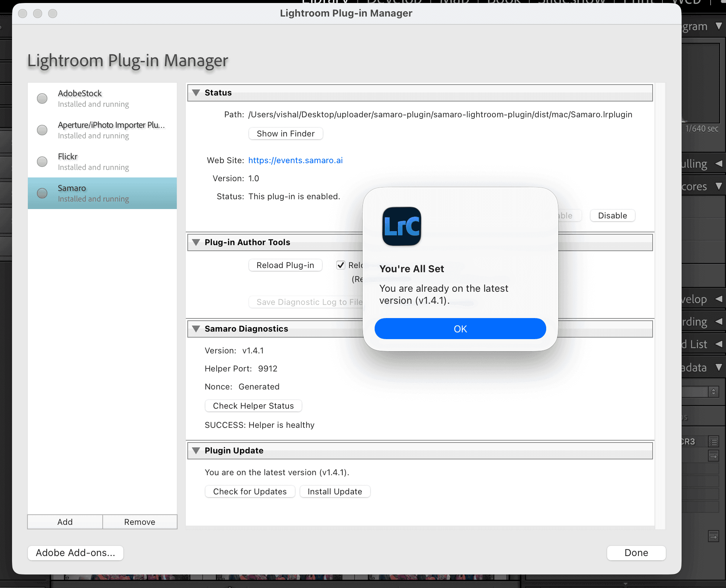Screen dimensions: 726x588
Task: Collapse the Plugin Update section
Action: pyautogui.click(x=196, y=451)
